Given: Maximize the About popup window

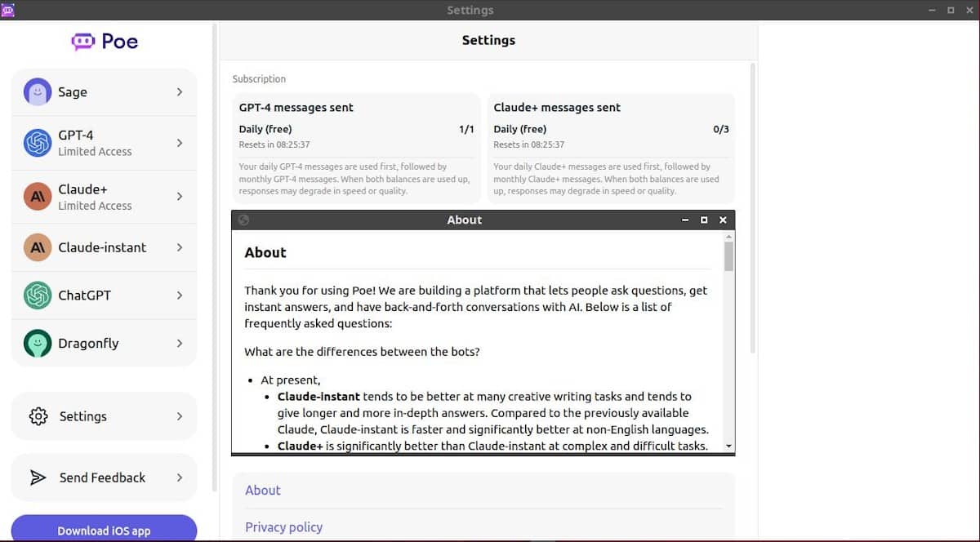Looking at the screenshot, I should tap(704, 220).
